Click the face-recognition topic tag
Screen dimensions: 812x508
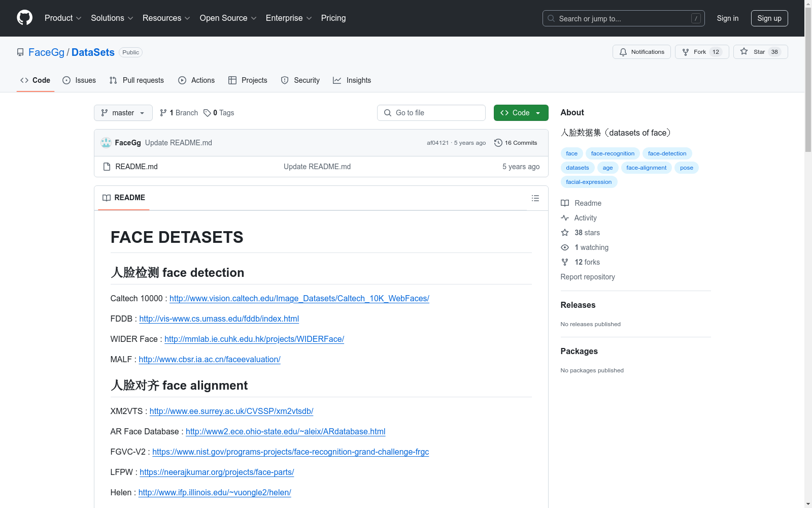point(613,153)
